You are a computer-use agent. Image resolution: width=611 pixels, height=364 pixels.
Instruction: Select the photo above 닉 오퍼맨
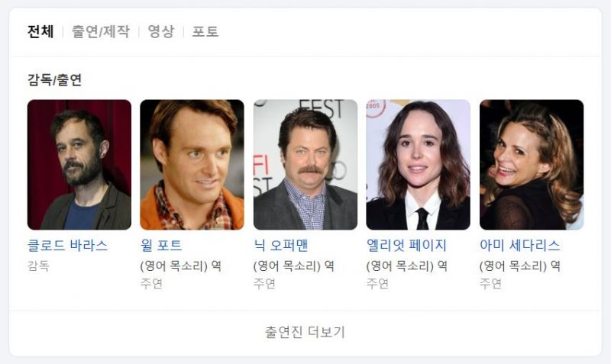click(305, 165)
